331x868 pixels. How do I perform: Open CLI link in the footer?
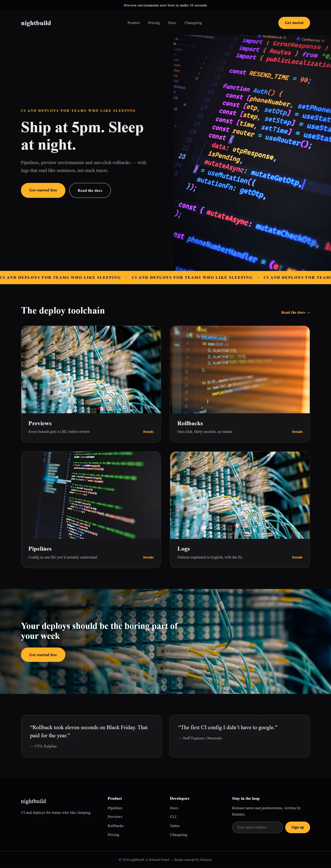(173, 817)
